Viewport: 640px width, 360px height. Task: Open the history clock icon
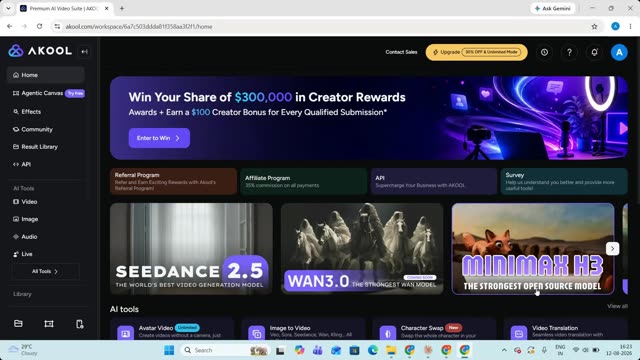pyautogui.click(x=544, y=52)
